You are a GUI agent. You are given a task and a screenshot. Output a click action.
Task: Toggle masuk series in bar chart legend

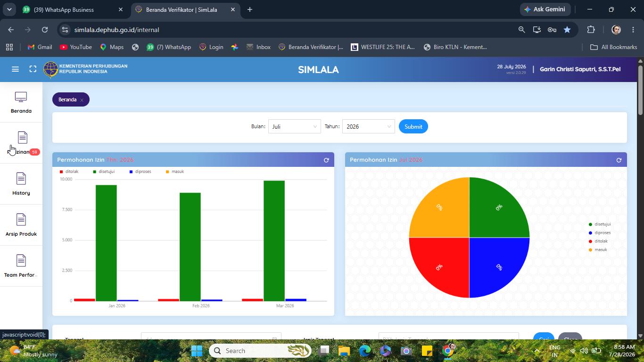175,172
